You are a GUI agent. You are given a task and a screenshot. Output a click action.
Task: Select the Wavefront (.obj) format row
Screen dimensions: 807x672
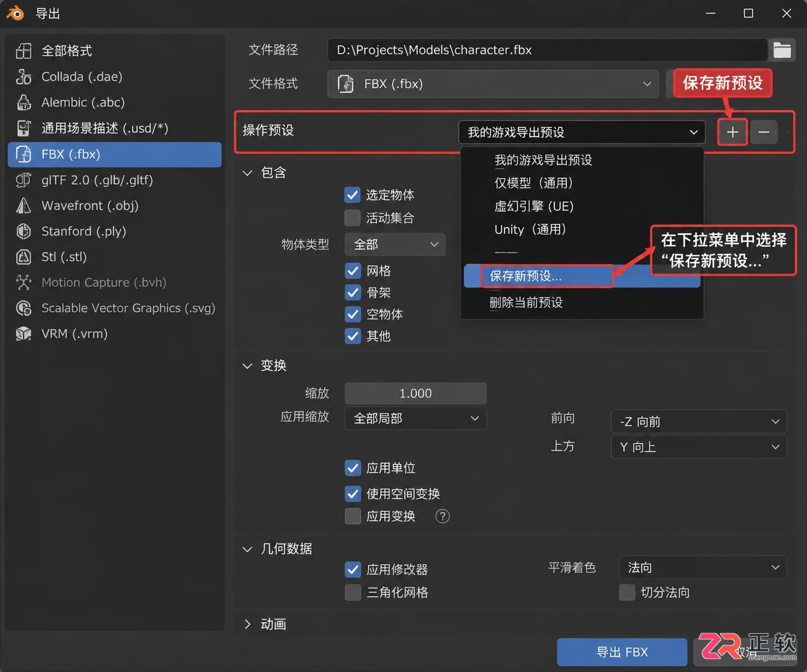[115, 205]
